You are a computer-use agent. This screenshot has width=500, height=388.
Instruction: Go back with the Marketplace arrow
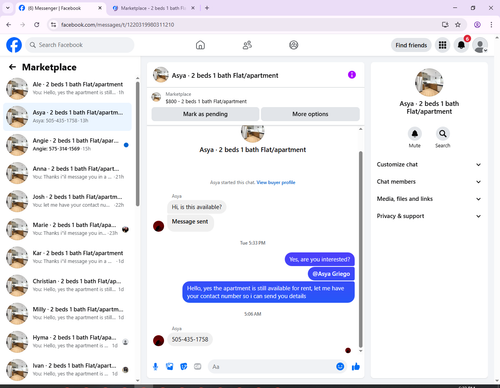[12, 67]
